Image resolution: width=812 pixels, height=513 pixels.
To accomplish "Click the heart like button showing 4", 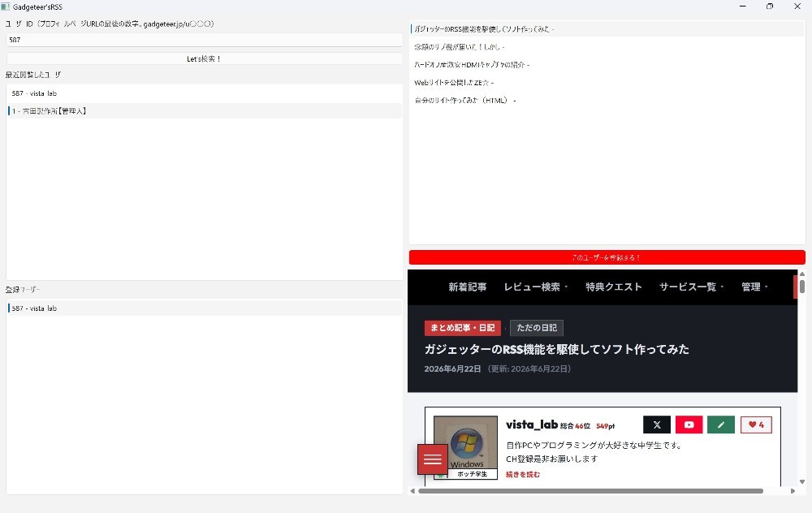I will click(756, 425).
